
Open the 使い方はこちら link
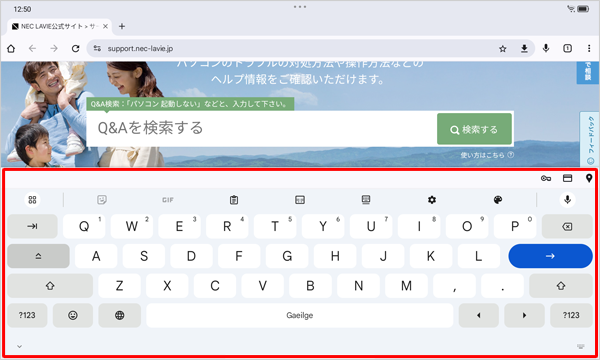487,155
